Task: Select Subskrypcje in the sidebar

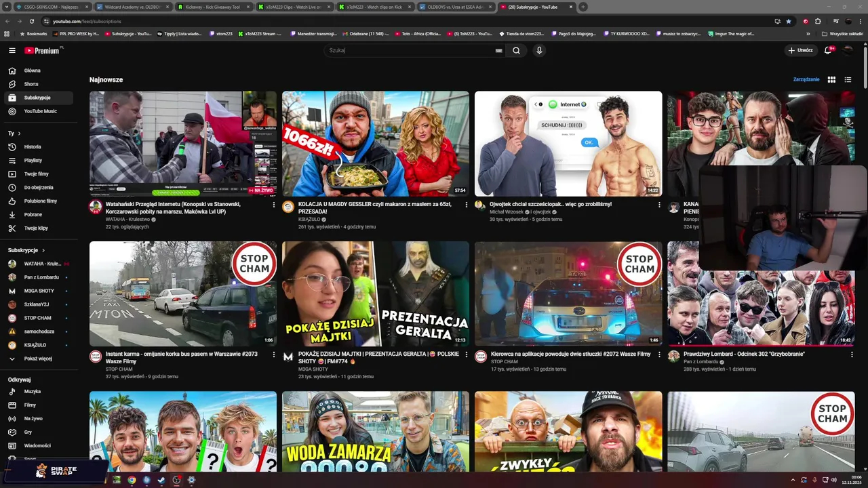Action: click(x=39, y=98)
